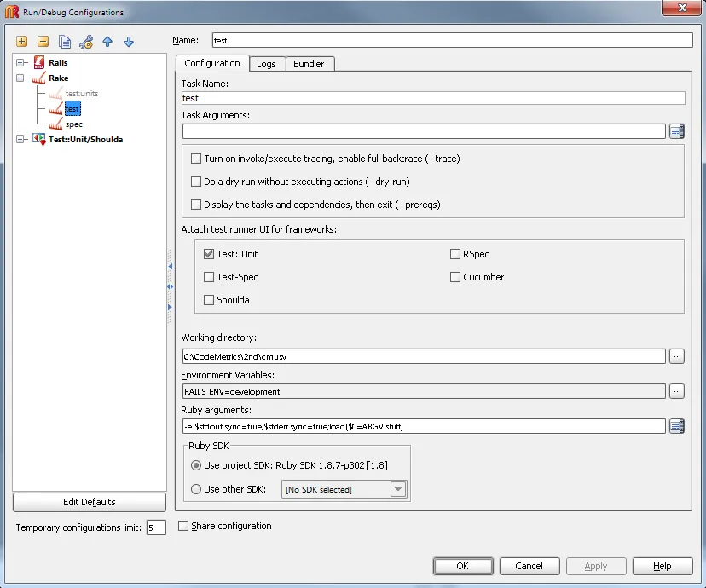The image size is (706, 588).
Task: Browse for Working directory with ellipsis button
Action: [x=677, y=356]
